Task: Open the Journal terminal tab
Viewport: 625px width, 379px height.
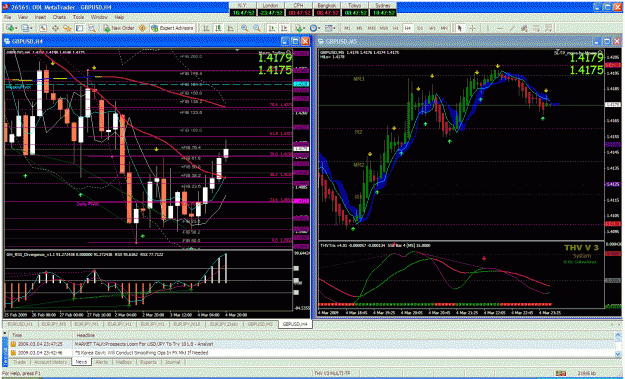Action: (173, 362)
